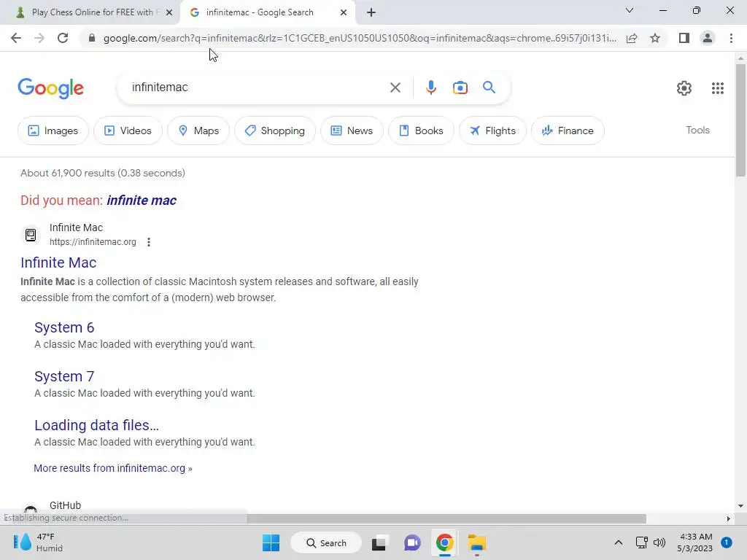Click 'infinite mac' spelling suggestion
Viewport: 747px width, 560px height.
(x=142, y=201)
